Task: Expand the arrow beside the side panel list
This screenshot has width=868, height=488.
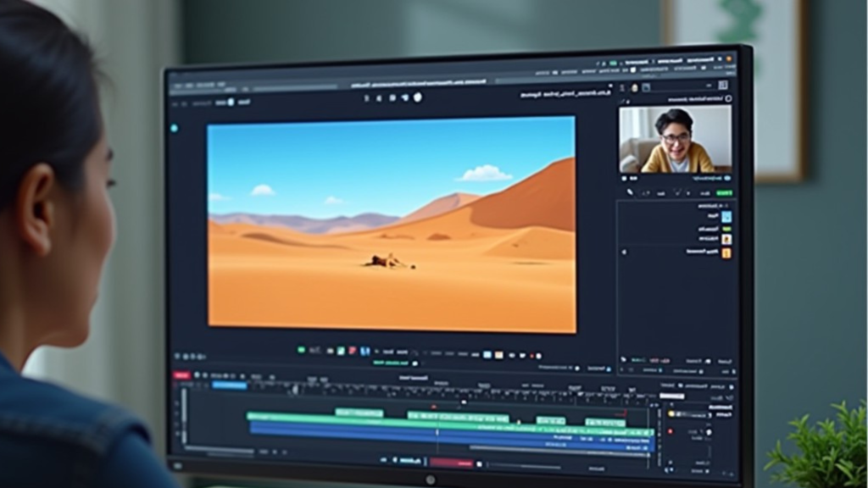Action: pos(624,252)
